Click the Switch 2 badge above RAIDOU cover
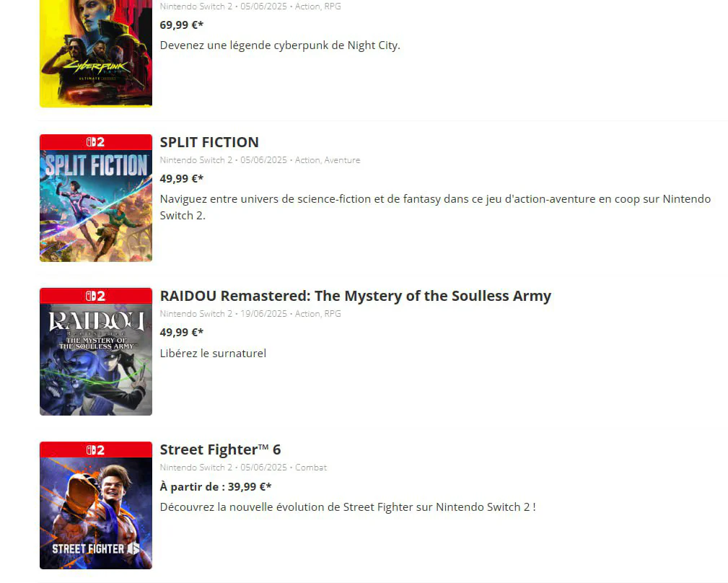 tap(95, 296)
